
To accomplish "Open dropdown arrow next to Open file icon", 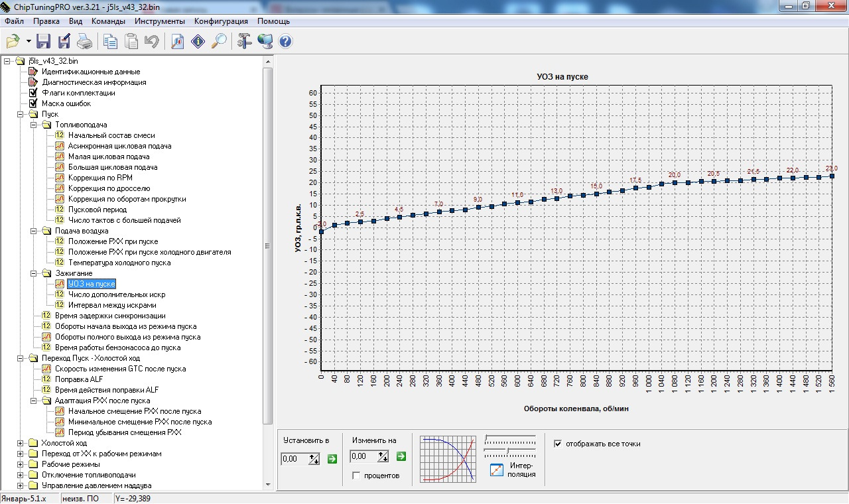I will 29,42.
